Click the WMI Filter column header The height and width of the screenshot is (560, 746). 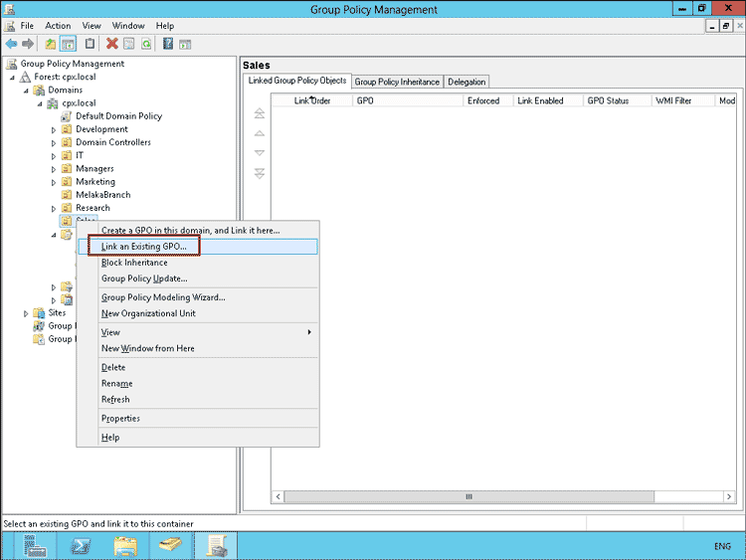tap(683, 100)
